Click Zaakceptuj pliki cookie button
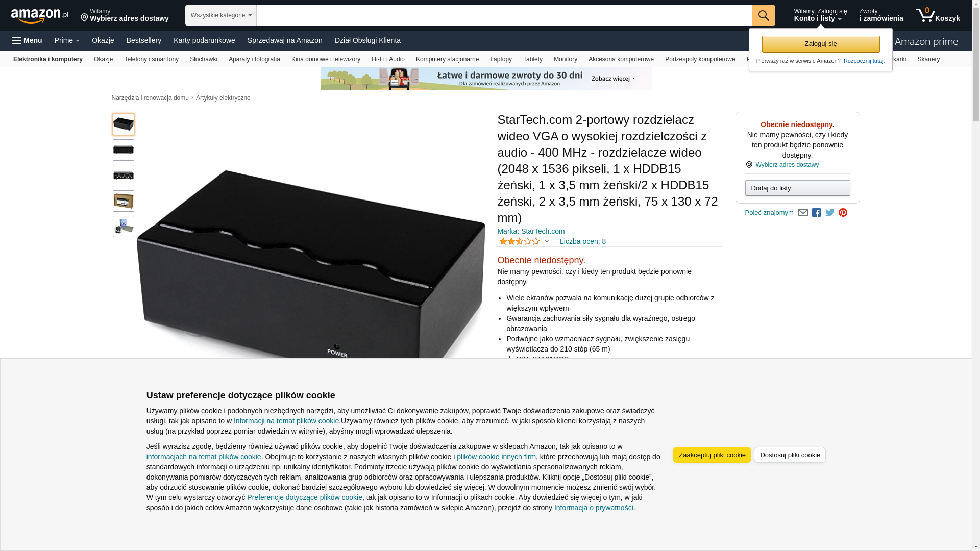The height and width of the screenshot is (551, 980). [x=712, y=455]
